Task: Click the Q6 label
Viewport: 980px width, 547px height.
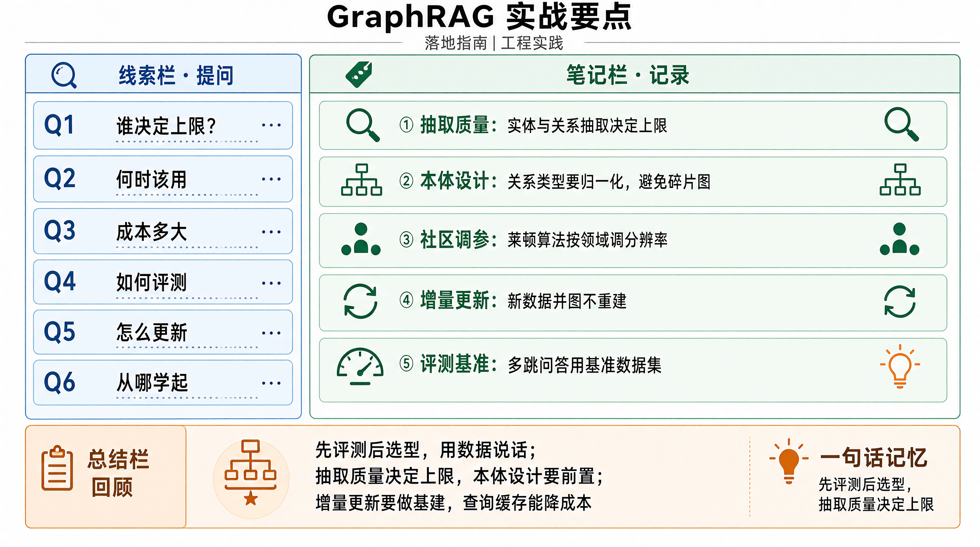Action: pos(60,382)
